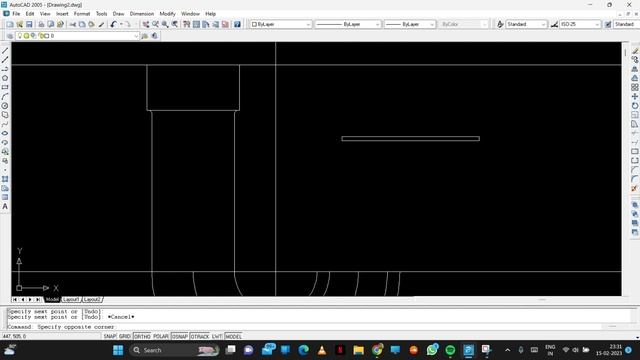Image resolution: width=640 pixels, height=360 pixels.
Task: Switch to the Layout1 tab
Action: [x=71, y=300]
